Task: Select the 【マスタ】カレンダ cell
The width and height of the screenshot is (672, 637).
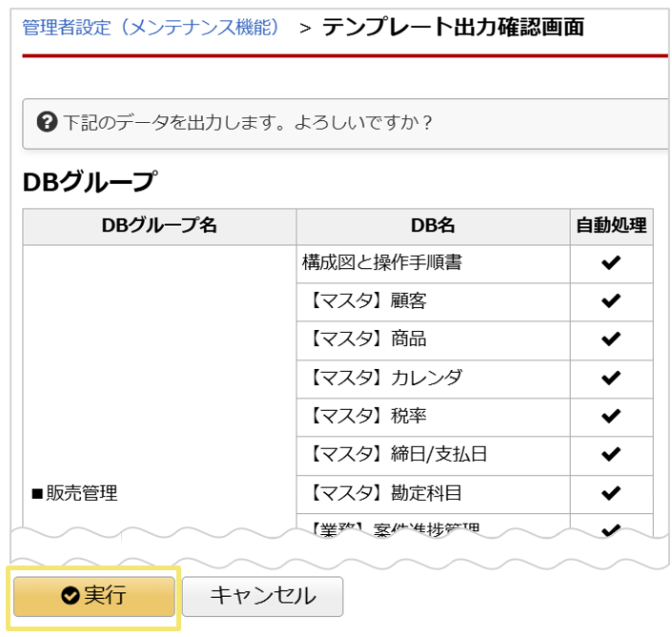Action: [434, 379]
